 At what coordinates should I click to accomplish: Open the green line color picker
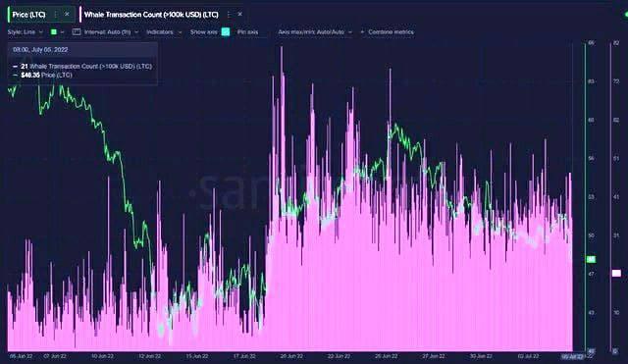(x=57, y=32)
